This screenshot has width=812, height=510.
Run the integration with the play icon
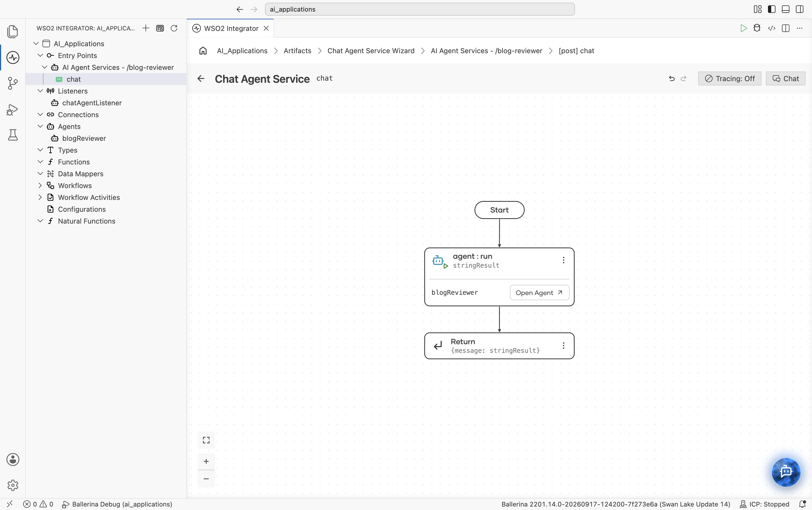point(743,28)
